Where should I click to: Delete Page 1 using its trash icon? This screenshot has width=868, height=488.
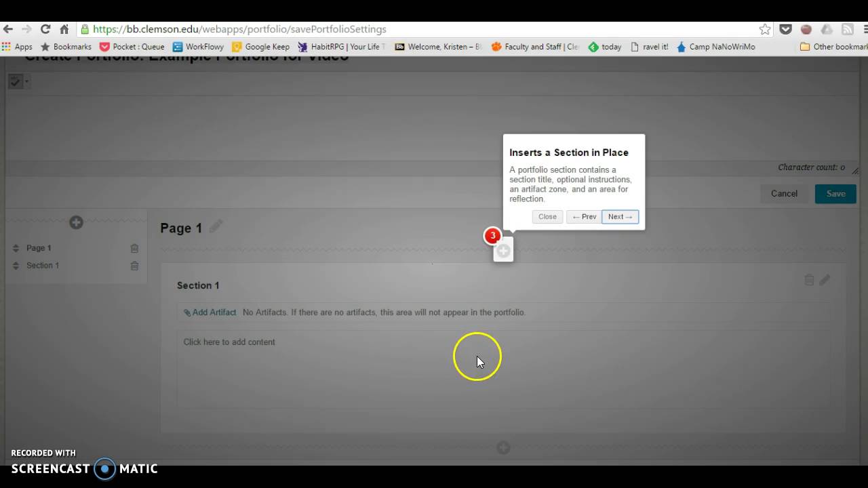click(x=134, y=248)
